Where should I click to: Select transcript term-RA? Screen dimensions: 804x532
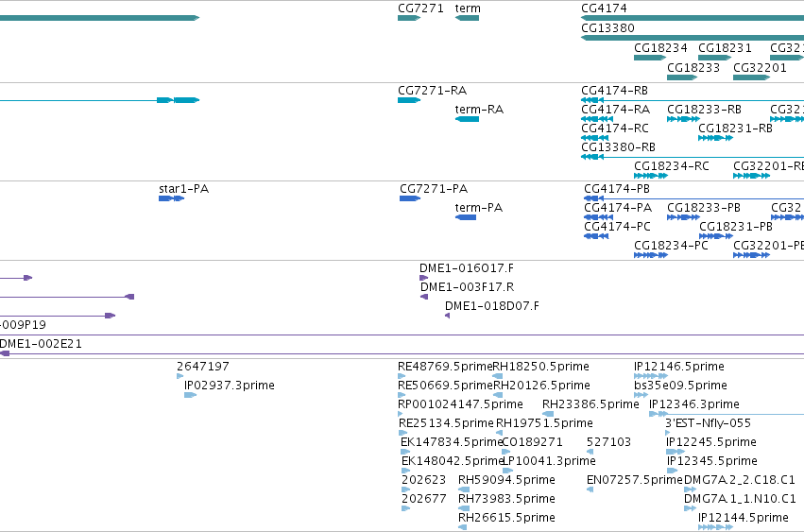[467, 119]
